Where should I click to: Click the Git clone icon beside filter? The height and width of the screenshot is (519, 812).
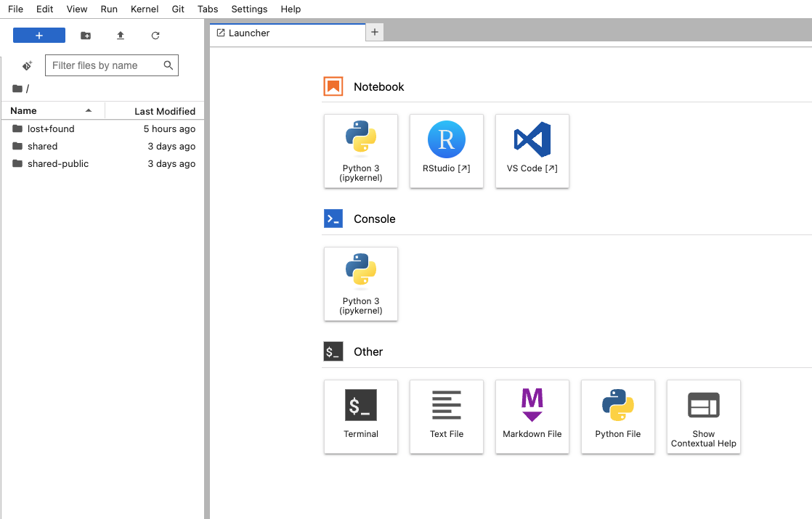pyautogui.click(x=27, y=65)
